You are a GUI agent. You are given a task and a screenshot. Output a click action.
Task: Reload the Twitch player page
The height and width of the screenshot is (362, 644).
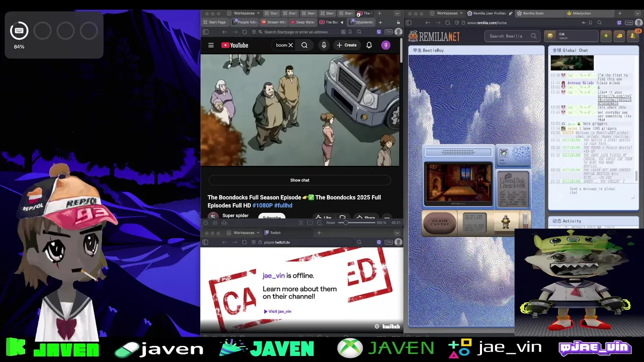coord(244,242)
